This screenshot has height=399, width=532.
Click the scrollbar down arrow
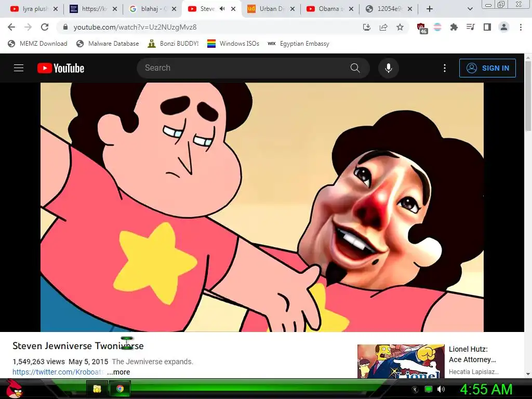528,374
